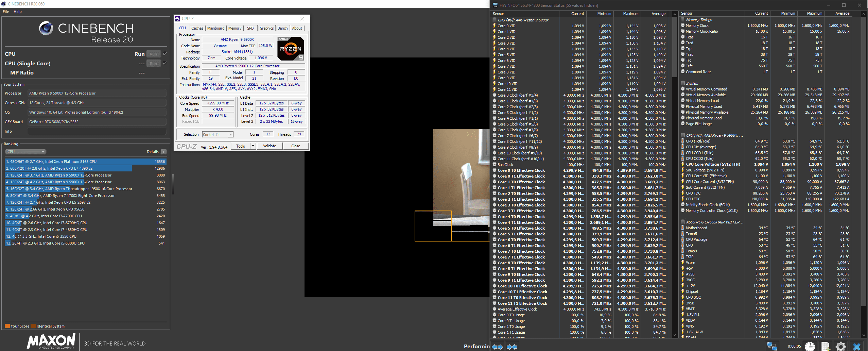Switch to the Memory tab in CPU-Z

235,28
